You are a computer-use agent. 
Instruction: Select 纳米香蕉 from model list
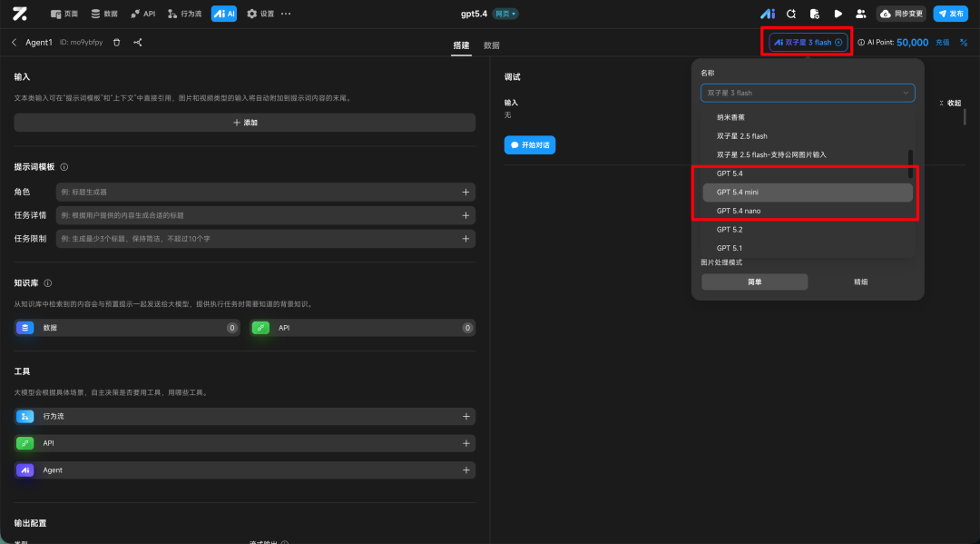tap(807, 117)
